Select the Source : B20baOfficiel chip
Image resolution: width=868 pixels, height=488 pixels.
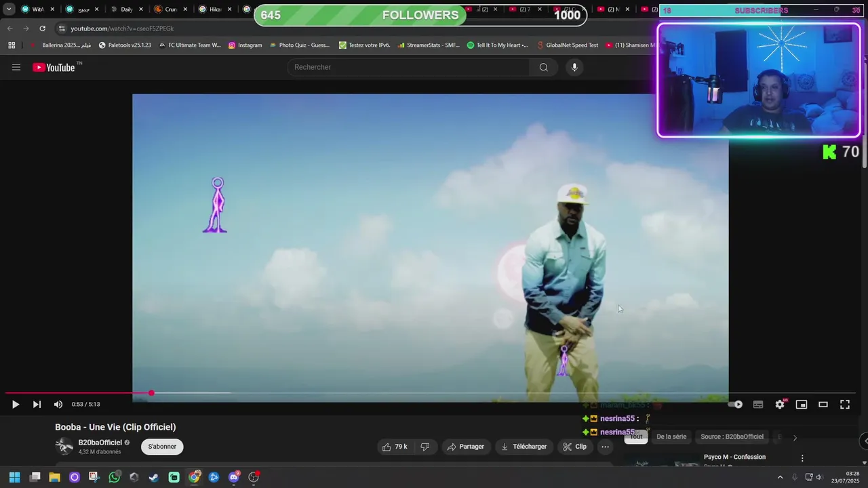pyautogui.click(x=732, y=437)
